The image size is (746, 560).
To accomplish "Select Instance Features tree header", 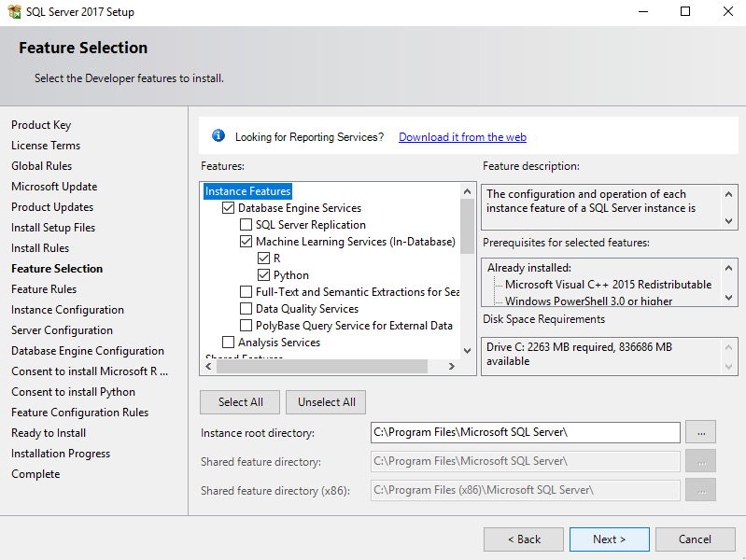I will coord(248,191).
